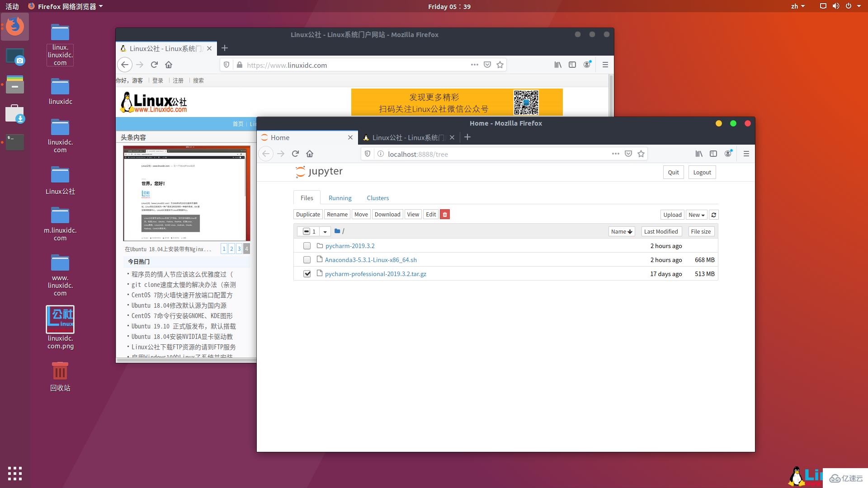This screenshot has width=868, height=488.
Task: Open Firefox from the Ubuntu dock
Action: pyautogui.click(x=15, y=27)
